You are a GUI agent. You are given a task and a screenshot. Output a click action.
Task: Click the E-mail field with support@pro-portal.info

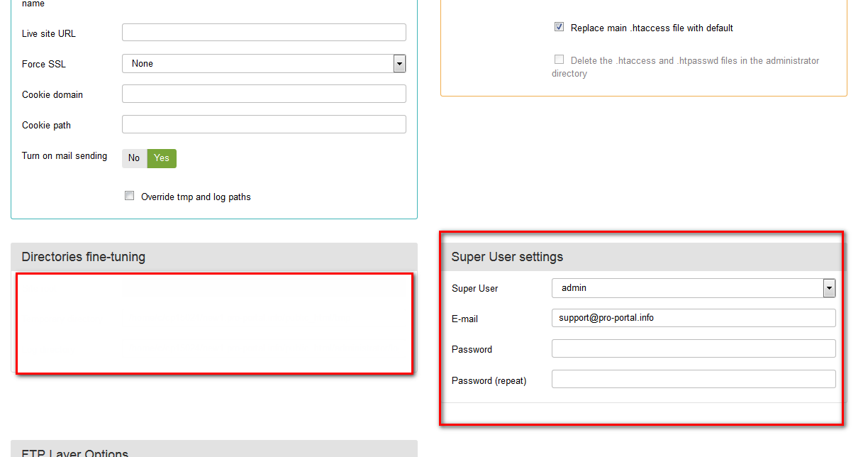coord(693,318)
